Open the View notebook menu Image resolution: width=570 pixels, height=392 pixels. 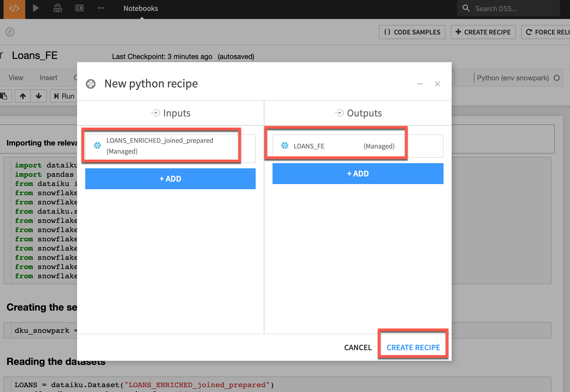[16, 78]
